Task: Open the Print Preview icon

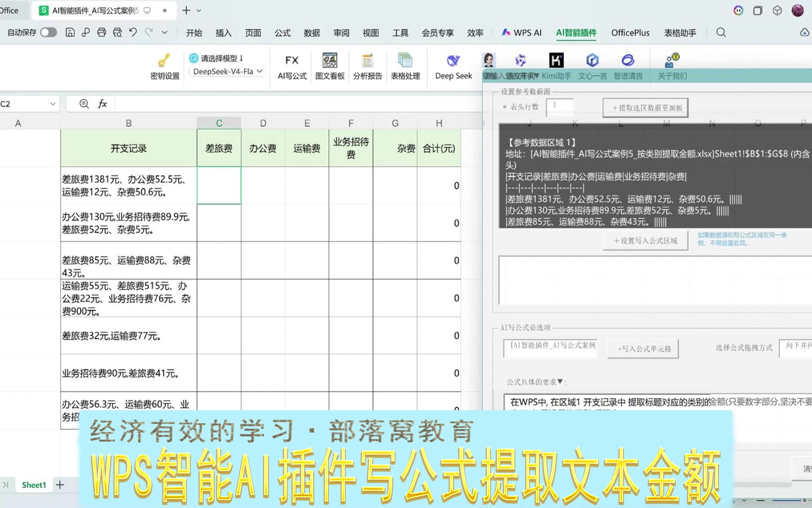Action: [117, 32]
